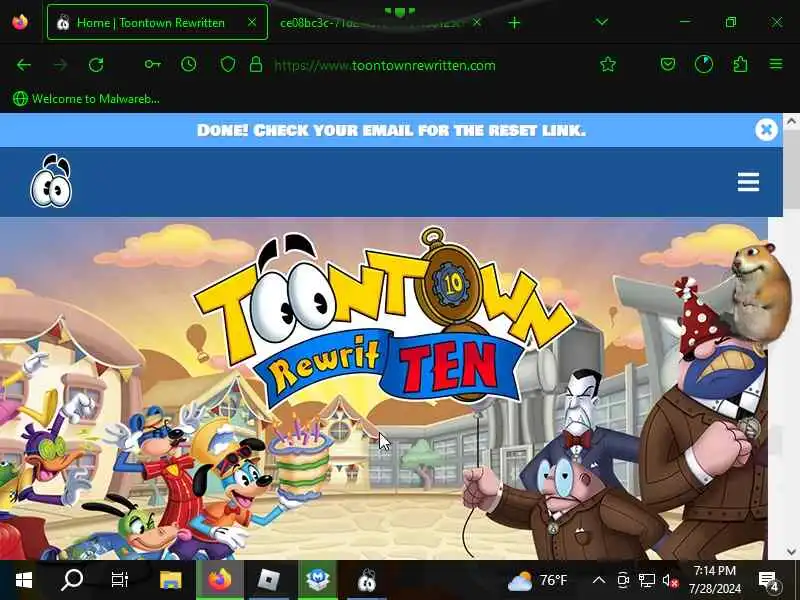View site security padlock info
800x600 pixels.
pyautogui.click(x=256, y=64)
